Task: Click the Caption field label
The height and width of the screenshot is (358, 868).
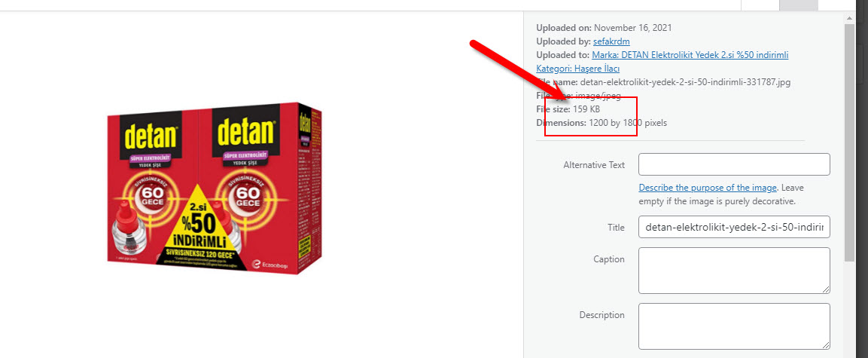Action: click(609, 259)
